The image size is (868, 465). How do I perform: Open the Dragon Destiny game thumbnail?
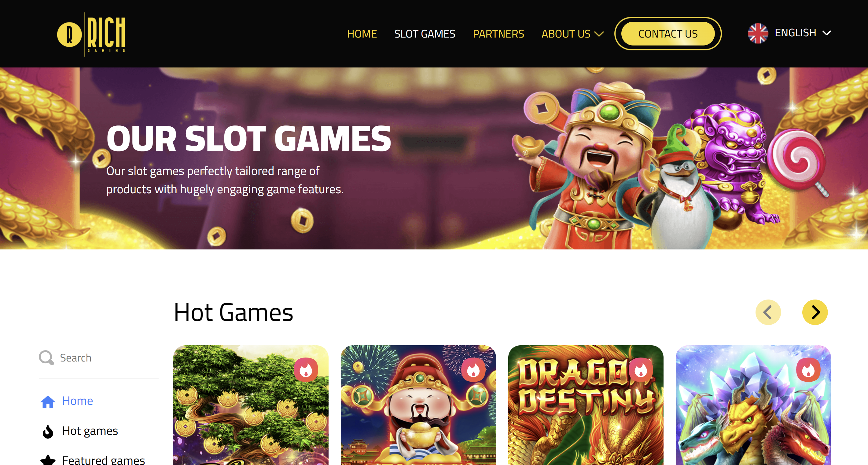586,405
